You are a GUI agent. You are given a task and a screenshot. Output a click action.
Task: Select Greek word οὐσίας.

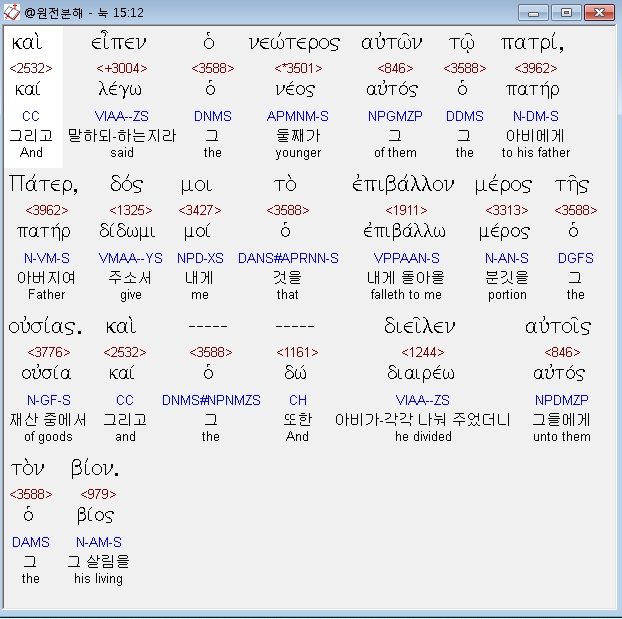45,327
